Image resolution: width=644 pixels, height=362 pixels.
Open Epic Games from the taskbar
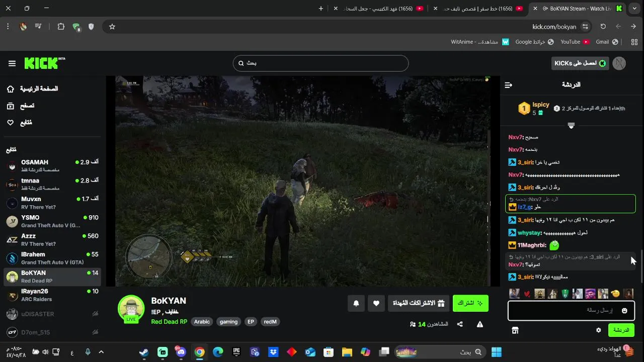pos(236,352)
